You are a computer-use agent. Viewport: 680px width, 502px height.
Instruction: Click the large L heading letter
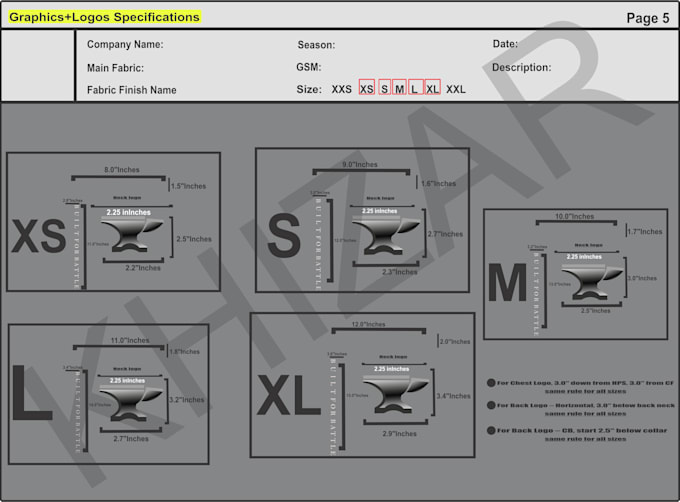coord(32,393)
